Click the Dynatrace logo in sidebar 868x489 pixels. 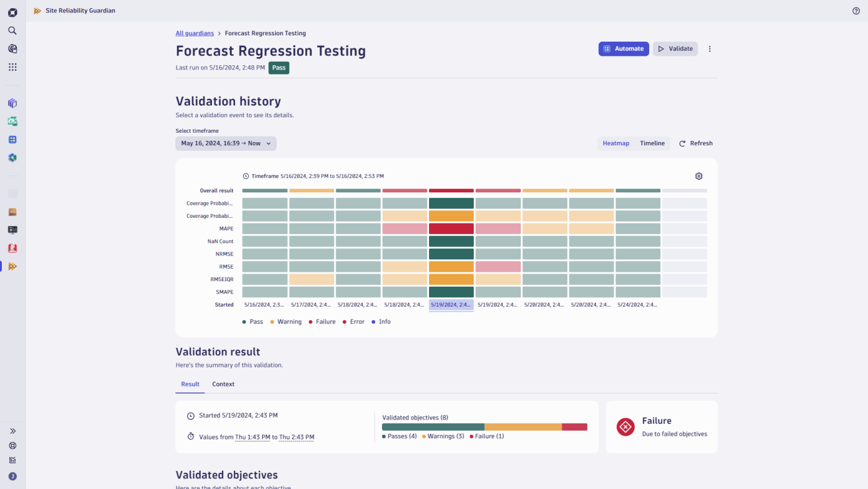click(x=12, y=12)
